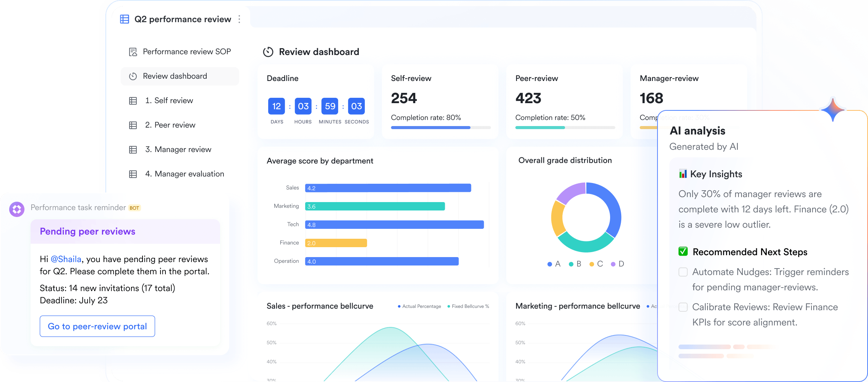Click the grid icon next to Self review

click(133, 101)
